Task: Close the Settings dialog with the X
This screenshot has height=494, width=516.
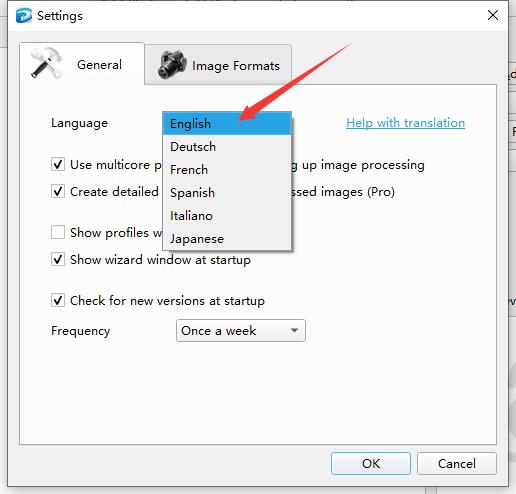Action: click(x=493, y=15)
